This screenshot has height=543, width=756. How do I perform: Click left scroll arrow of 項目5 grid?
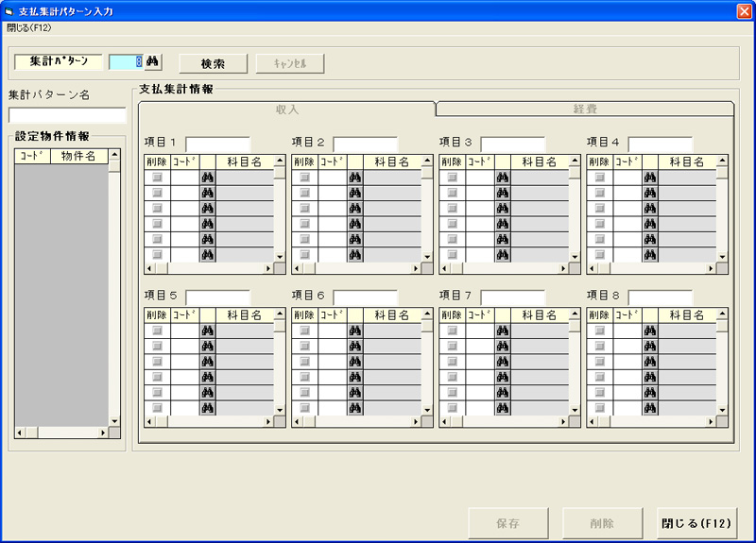click(149, 421)
